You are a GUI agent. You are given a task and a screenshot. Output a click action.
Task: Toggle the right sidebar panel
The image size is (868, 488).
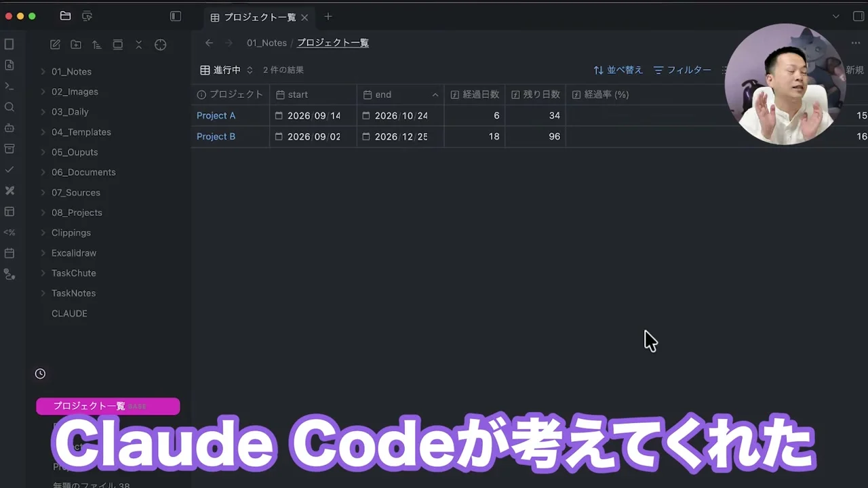point(858,16)
